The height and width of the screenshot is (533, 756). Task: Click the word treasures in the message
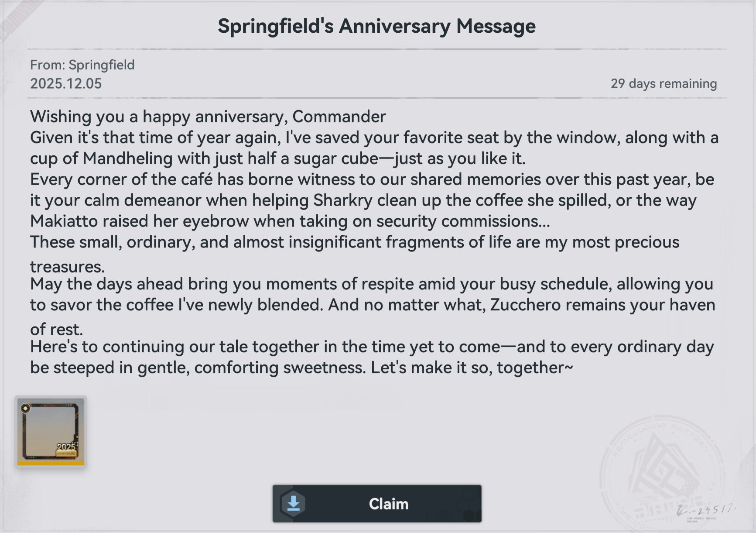(67, 266)
